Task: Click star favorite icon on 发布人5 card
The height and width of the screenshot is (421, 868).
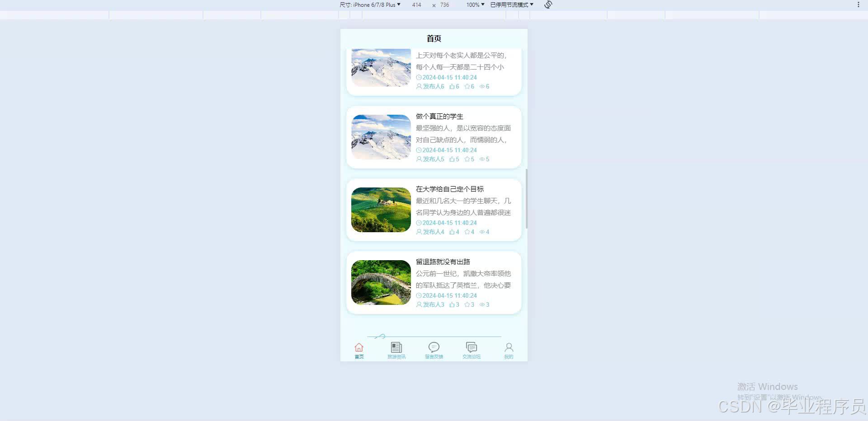Action: click(467, 159)
